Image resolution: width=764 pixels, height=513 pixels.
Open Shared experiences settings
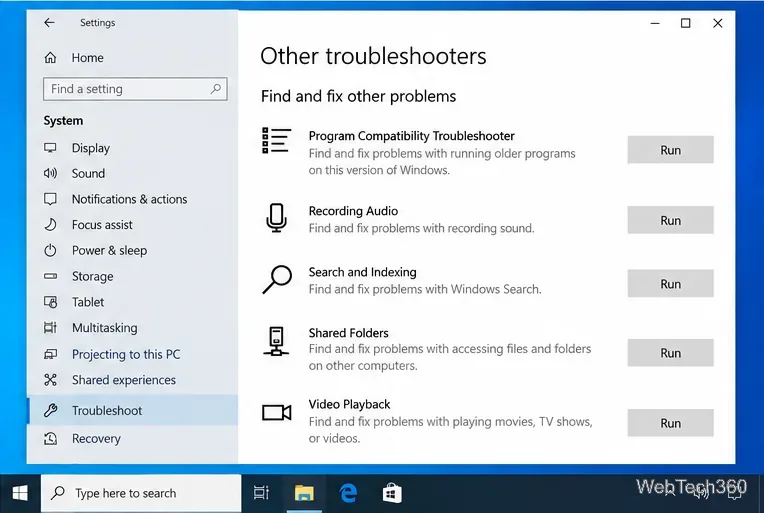pyautogui.click(x=124, y=380)
